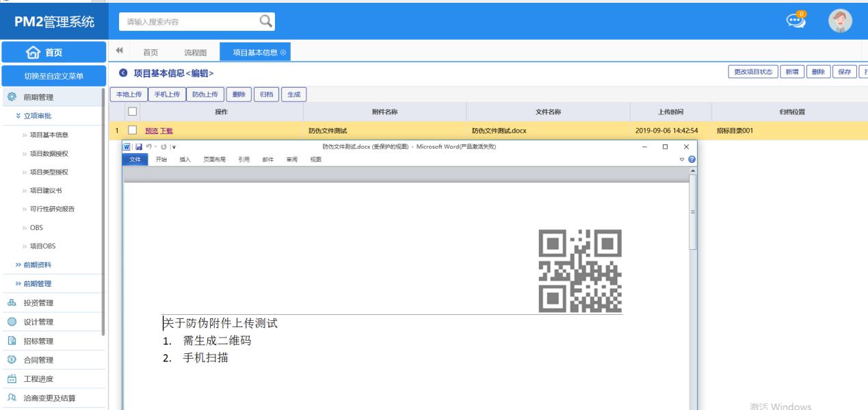Close the 项目基本信息 tab
The height and width of the screenshot is (410, 868).
(283, 53)
